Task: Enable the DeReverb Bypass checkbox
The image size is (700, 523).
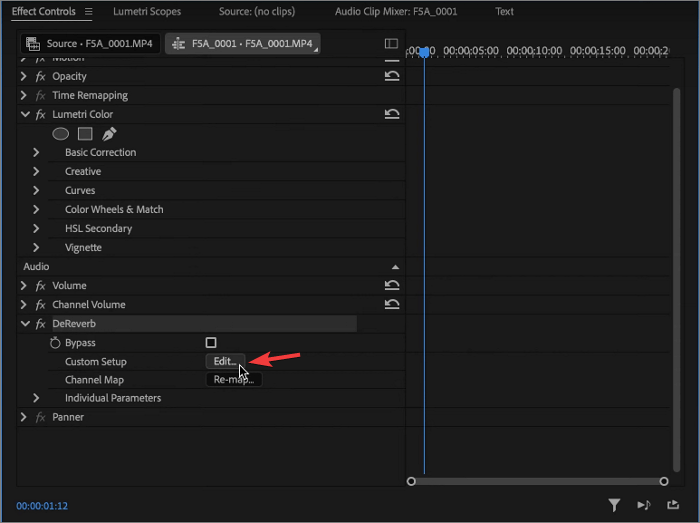Action: point(211,343)
